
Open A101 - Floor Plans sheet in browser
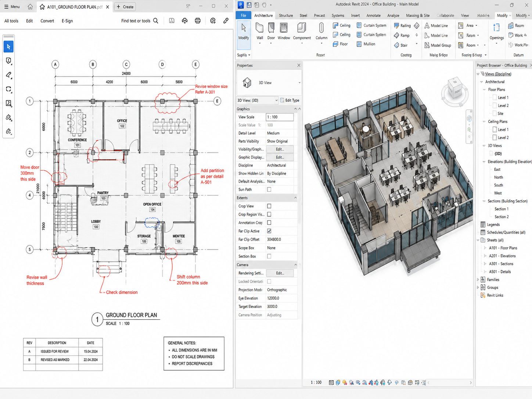(x=503, y=248)
